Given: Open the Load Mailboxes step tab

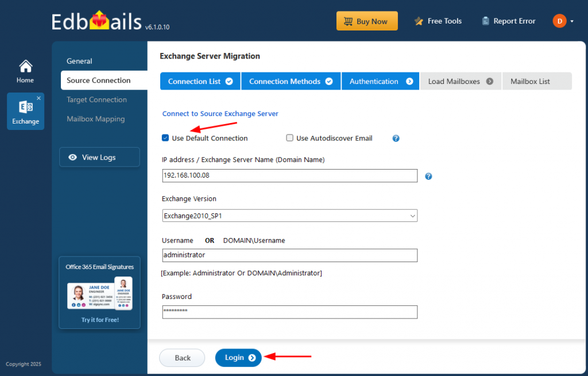Looking at the screenshot, I should (x=461, y=81).
